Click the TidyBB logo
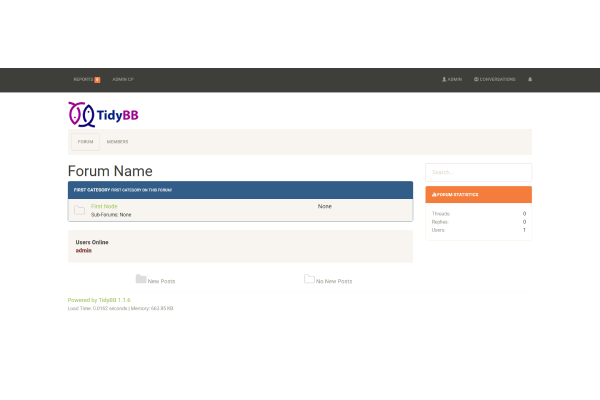 click(x=103, y=114)
